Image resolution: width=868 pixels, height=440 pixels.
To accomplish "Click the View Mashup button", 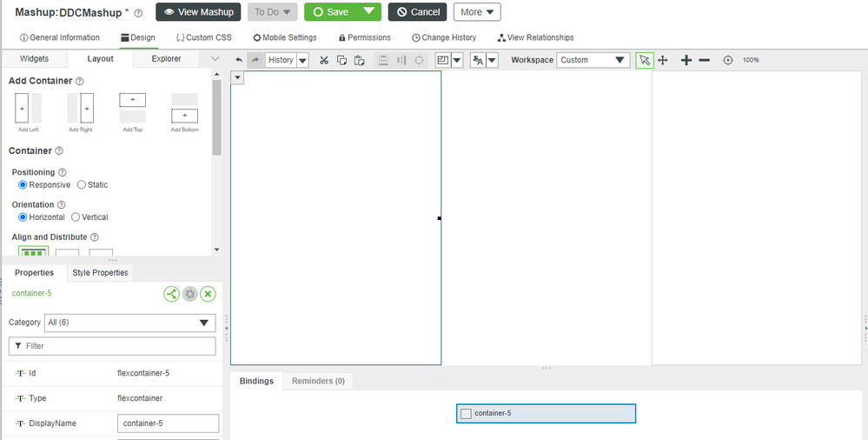I will coord(198,12).
